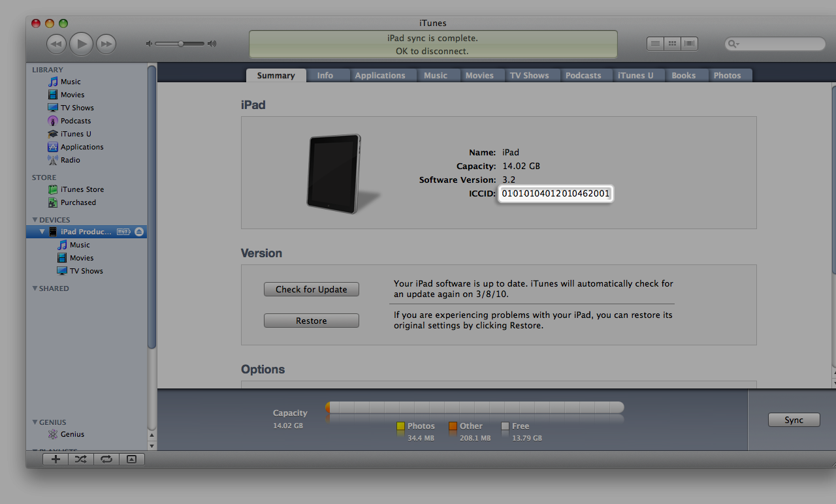Add a new playlist with plus button

pyautogui.click(x=56, y=459)
